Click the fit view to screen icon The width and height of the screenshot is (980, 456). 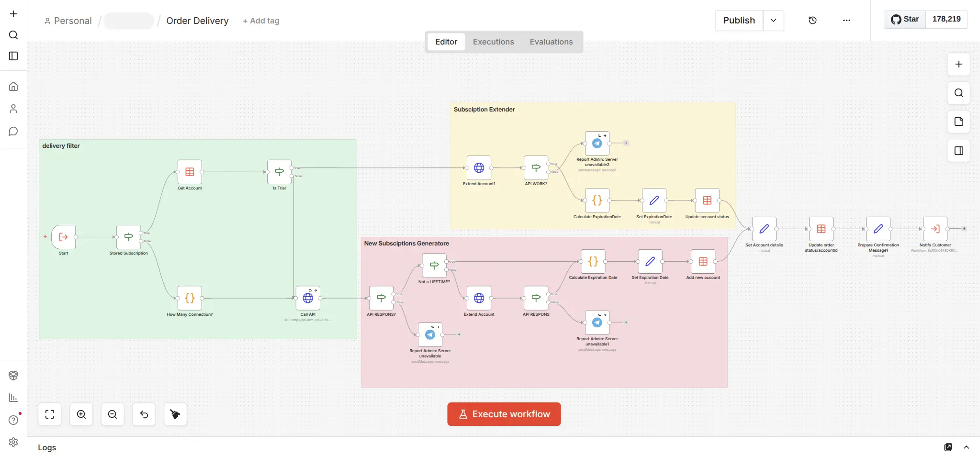click(50, 414)
